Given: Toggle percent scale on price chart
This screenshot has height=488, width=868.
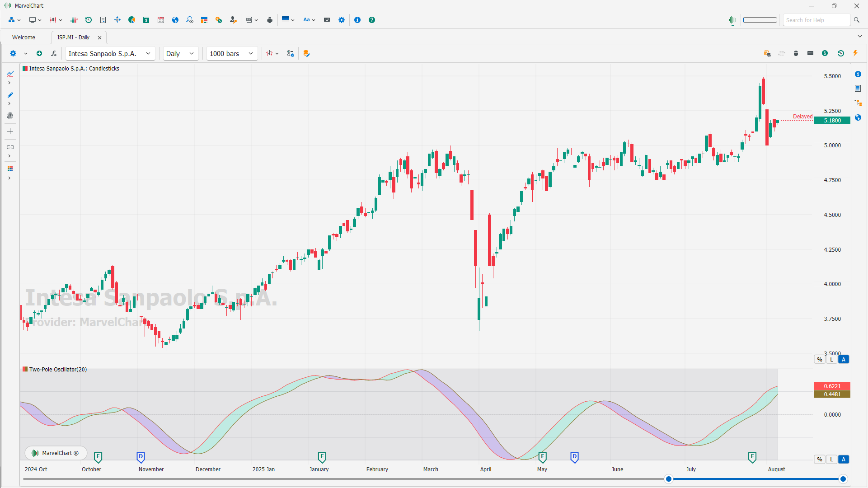Looking at the screenshot, I should [820, 360].
